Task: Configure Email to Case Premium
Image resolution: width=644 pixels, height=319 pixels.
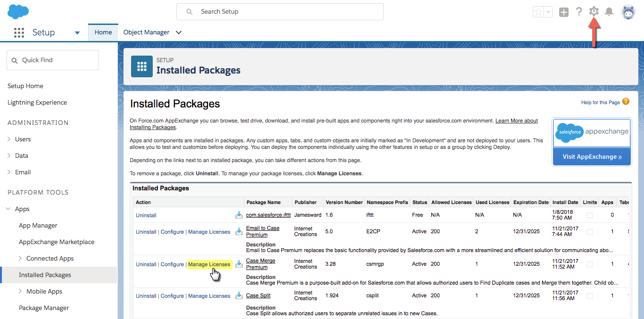Action: 172,231
